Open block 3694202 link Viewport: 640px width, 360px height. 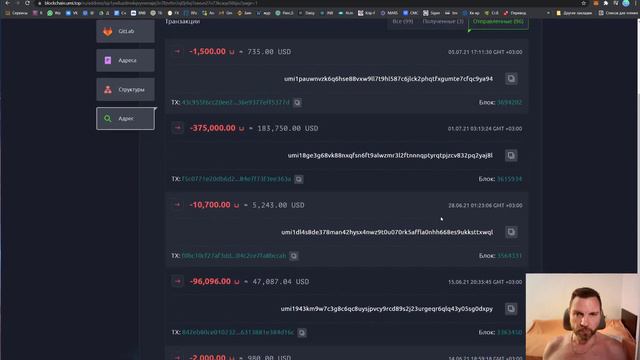point(509,102)
